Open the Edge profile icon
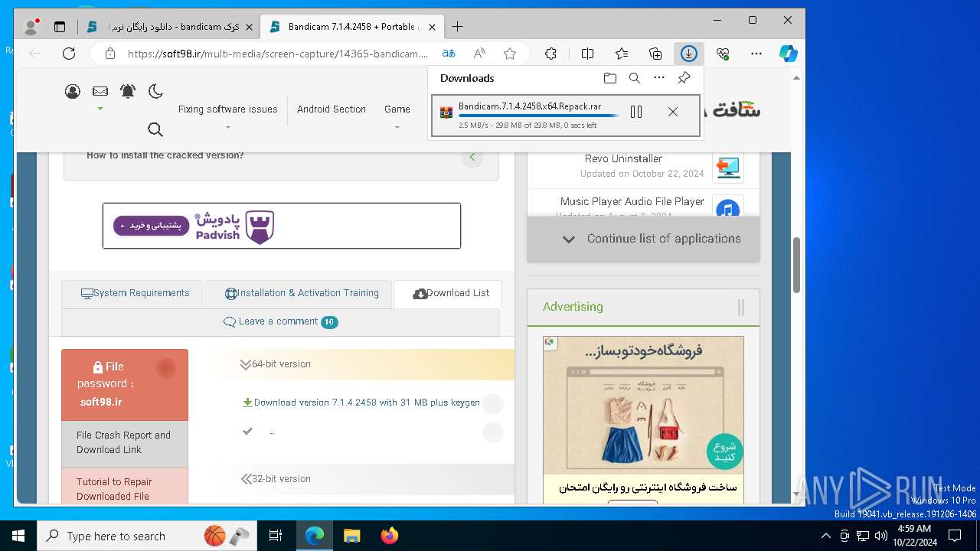980x551 pixels. pos(31,27)
